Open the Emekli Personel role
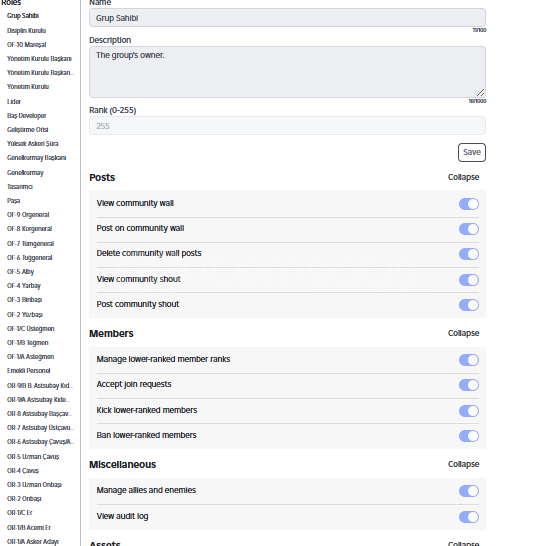Screen dimensions: 545x546 click(29, 370)
